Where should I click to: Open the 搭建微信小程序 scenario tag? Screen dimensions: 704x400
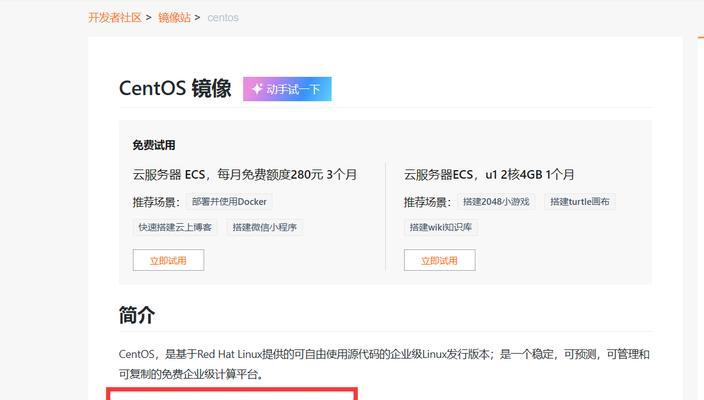[x=264, y=227]
